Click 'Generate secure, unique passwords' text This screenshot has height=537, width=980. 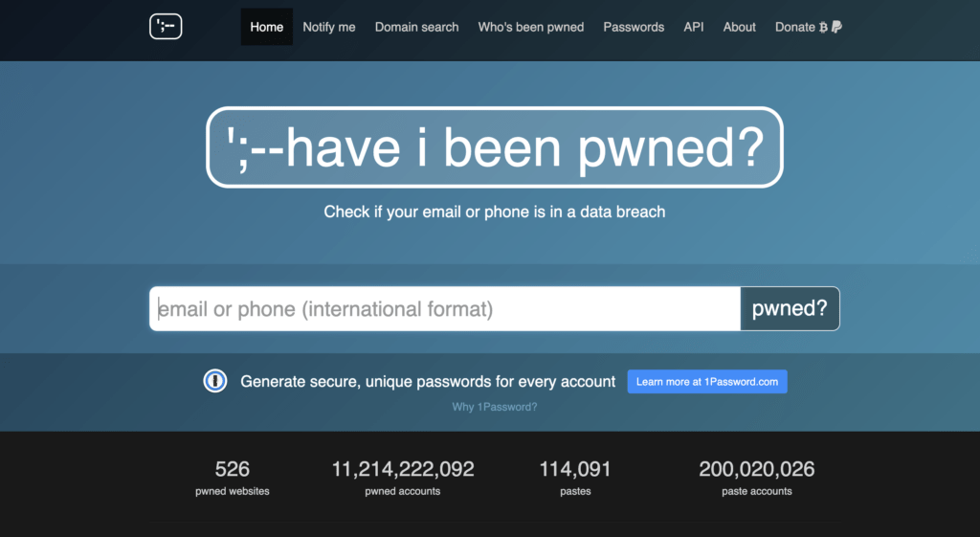428,381
